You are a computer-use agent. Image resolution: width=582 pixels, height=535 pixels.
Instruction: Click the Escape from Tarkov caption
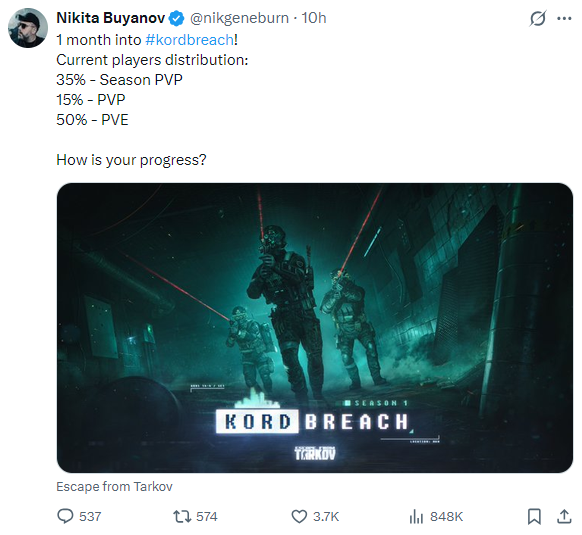pos(114,486)
